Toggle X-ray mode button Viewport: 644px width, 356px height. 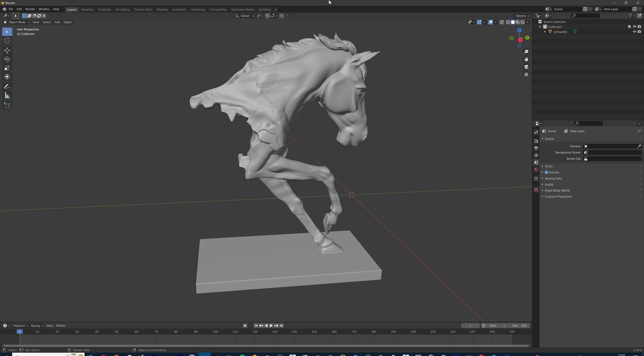501,22
